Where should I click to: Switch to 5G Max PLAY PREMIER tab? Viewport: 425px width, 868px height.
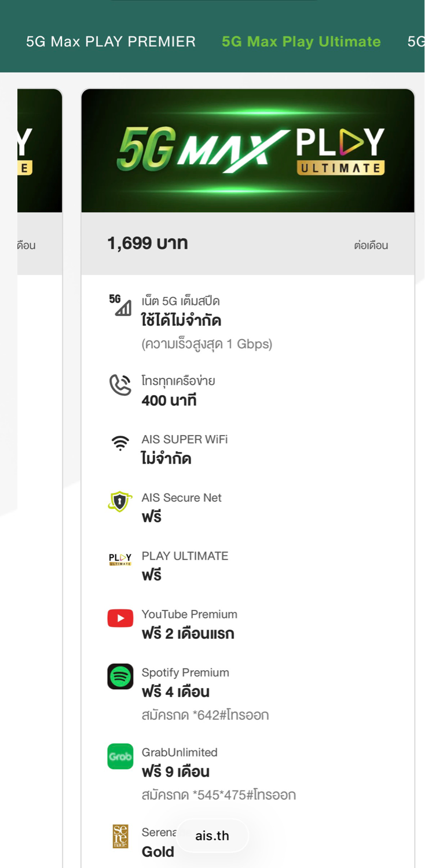tap(111, 42)
